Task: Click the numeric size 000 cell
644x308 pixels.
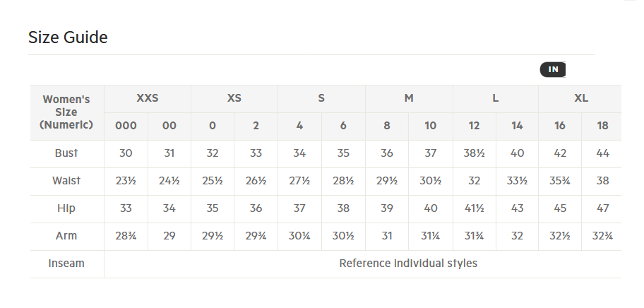Action: point(126,126)
